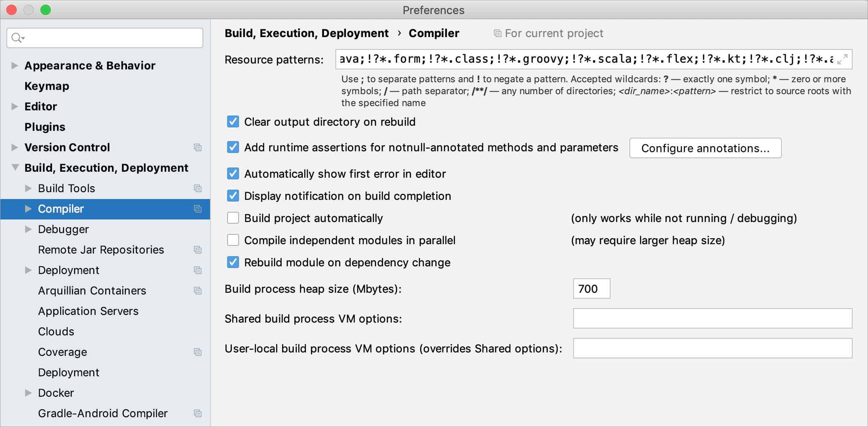Click User-local build process VM options field
Image resolution: width=868 pixels, height=427 pixels.
point(712,348)
